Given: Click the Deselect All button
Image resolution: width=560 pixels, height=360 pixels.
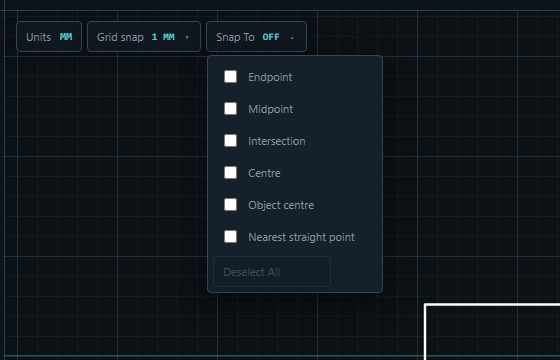Looking at the screenshot, I should tap(272, 272).
